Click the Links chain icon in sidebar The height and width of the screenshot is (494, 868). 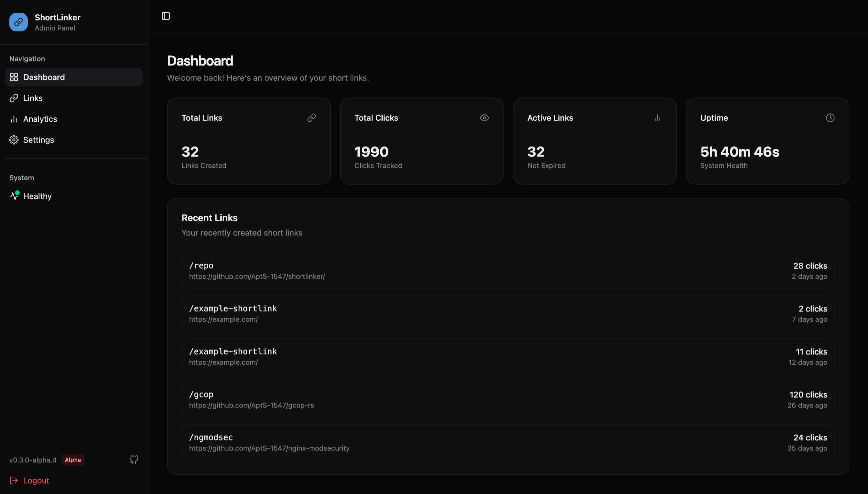[x=14, y=98]
